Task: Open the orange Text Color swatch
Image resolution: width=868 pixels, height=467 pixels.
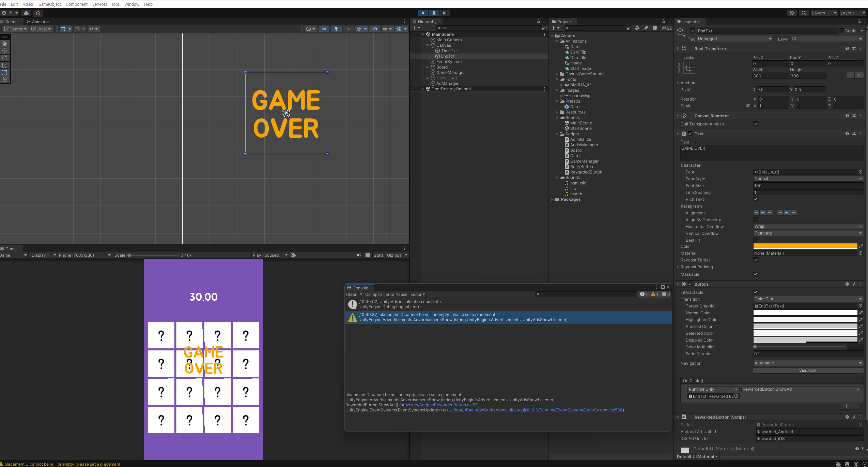Action: 805,246
